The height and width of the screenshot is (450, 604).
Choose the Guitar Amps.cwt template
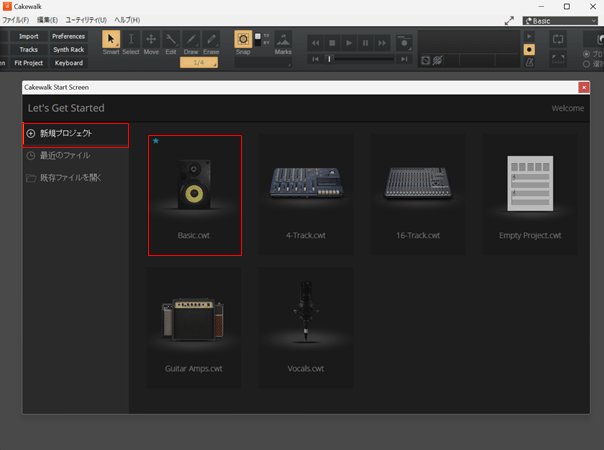click(x=194, y=328)
